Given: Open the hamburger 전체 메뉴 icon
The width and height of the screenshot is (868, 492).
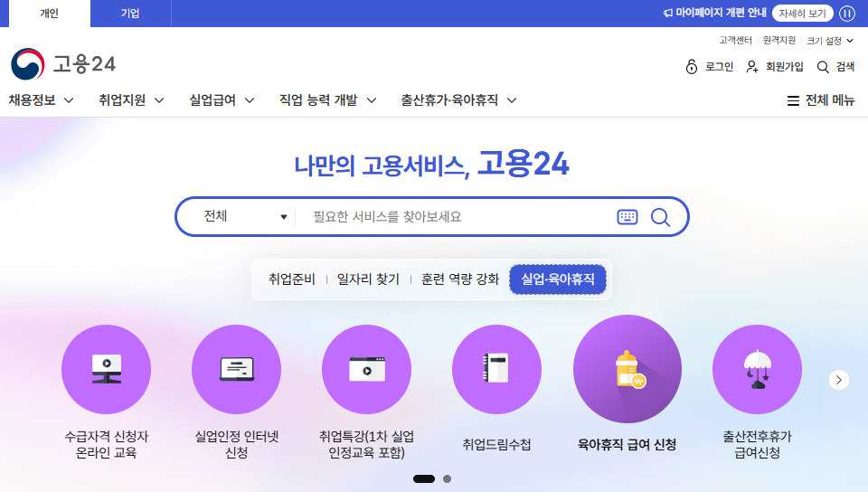Looking at the screenshot, I should (793, 100).
